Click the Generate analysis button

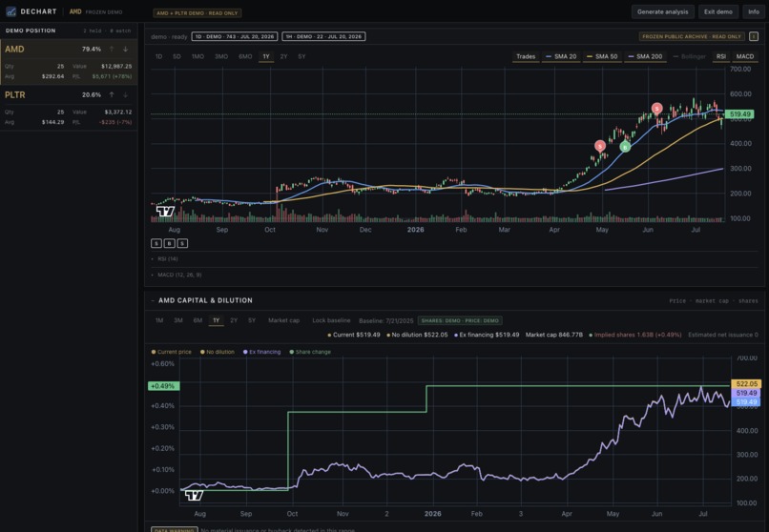coord(662,11)
